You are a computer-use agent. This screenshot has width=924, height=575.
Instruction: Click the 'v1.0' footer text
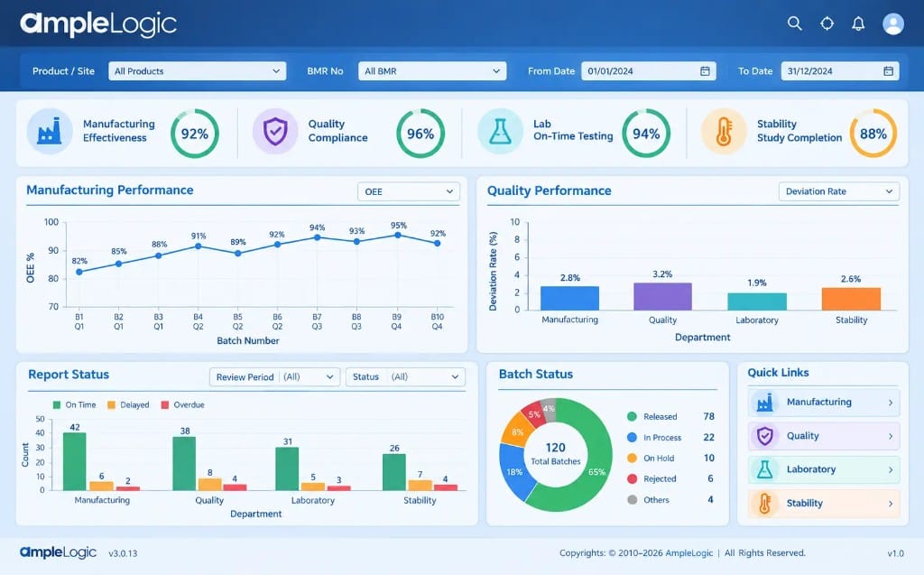pyautogui.click(x=896, y=553)
